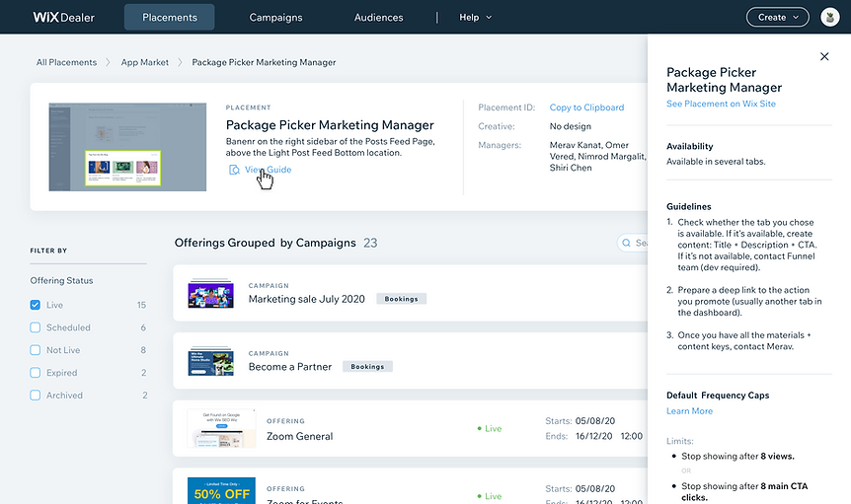Click the search magnifier icon

[626, 243]
